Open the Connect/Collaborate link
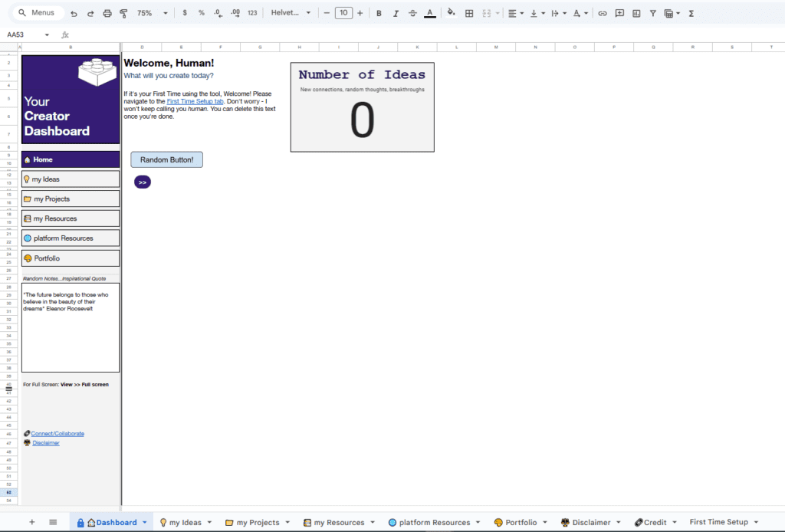 point(57,433)
